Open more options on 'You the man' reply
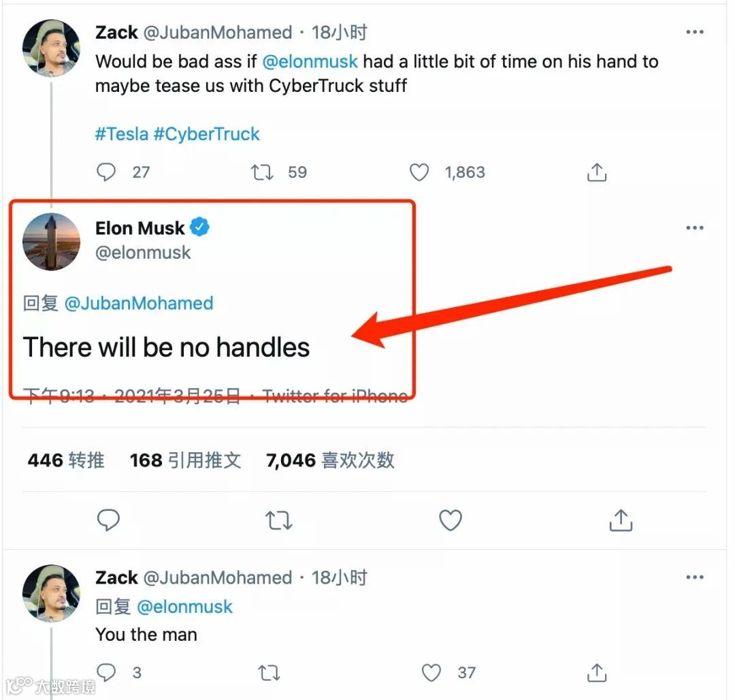Screen dimensions: 735x700 [x=694, y=577]
